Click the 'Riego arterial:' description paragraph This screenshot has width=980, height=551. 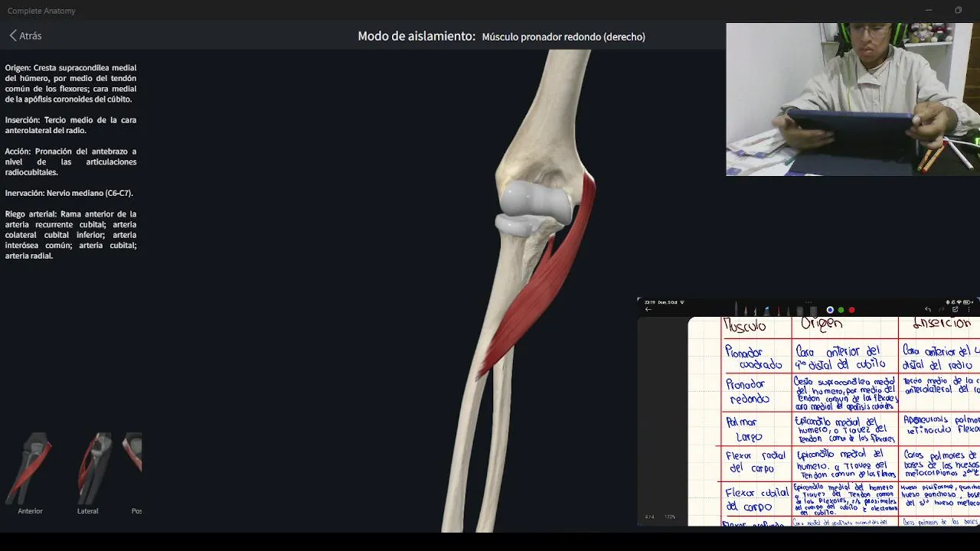tap(70, 235)
